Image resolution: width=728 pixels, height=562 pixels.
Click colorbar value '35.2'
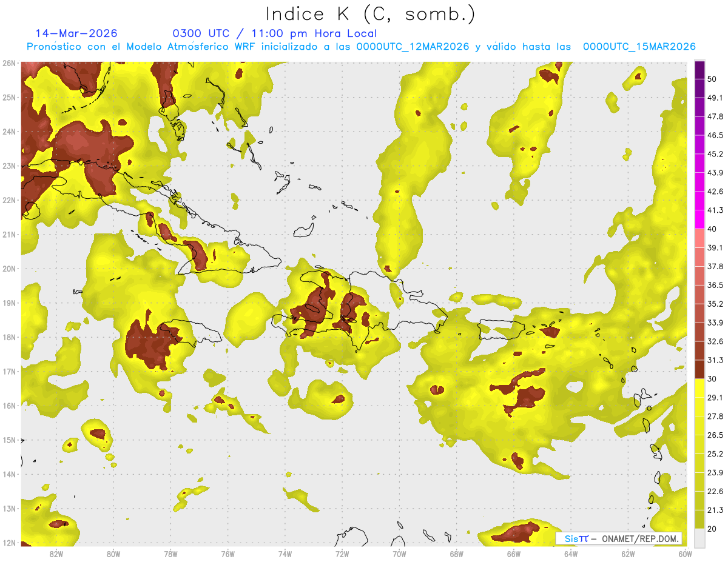[715, 304]
